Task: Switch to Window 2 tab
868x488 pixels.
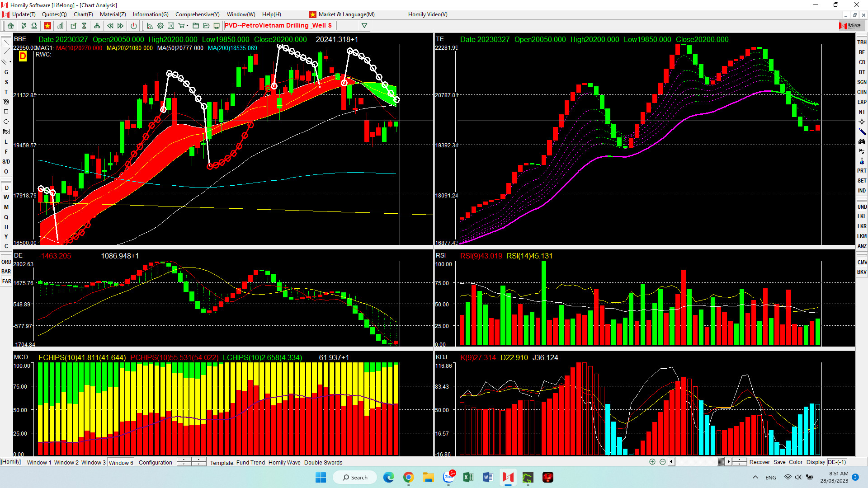Action: [66, 462]
